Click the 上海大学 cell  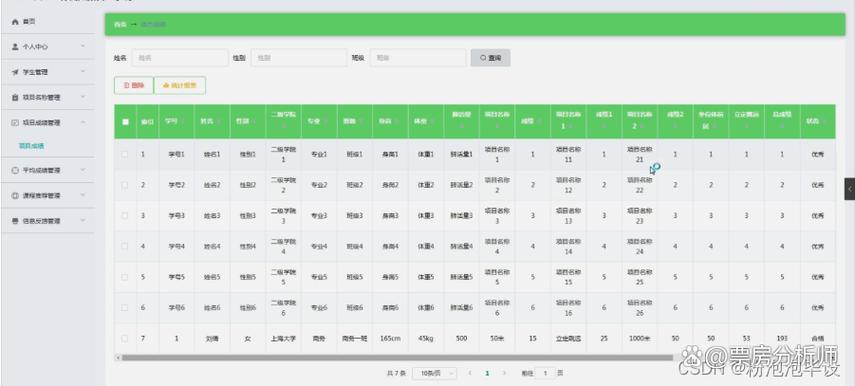tap(283, 339)
